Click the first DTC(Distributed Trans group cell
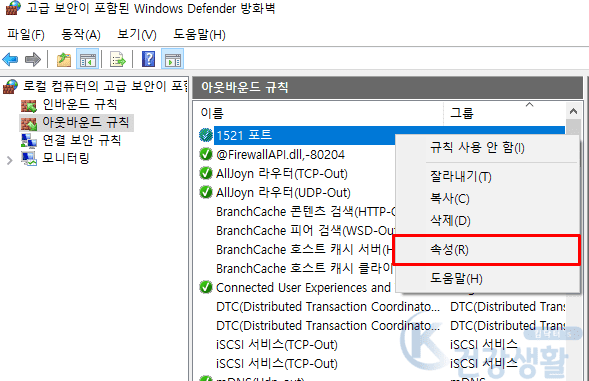589x381 pixels. coord(507,307)
